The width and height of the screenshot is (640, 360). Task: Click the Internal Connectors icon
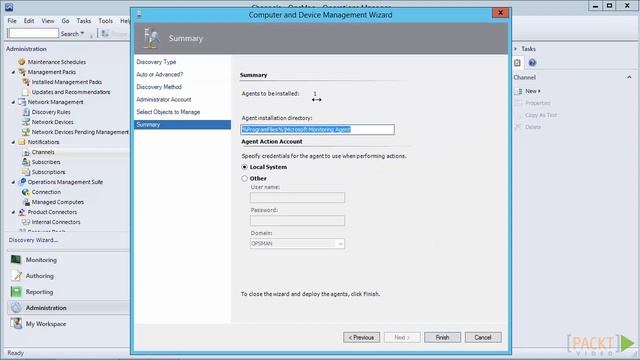(x=26, y=222)
